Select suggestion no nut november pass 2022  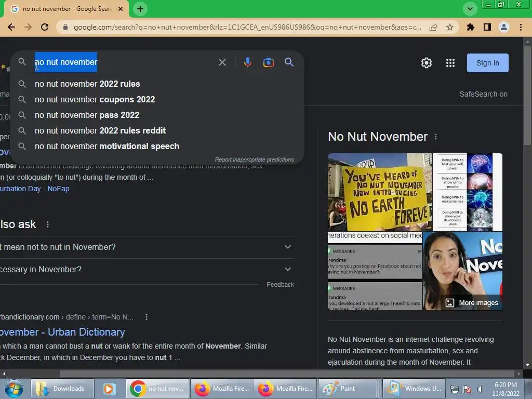(157, 115)
